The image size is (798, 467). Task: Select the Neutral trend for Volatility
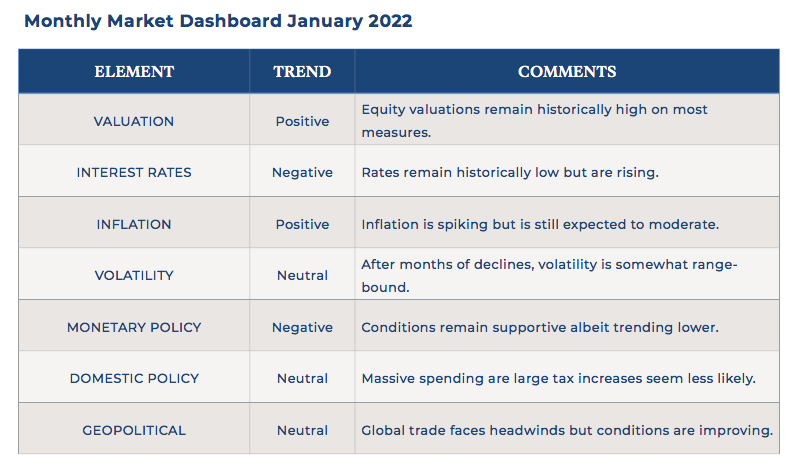(302, 276)
